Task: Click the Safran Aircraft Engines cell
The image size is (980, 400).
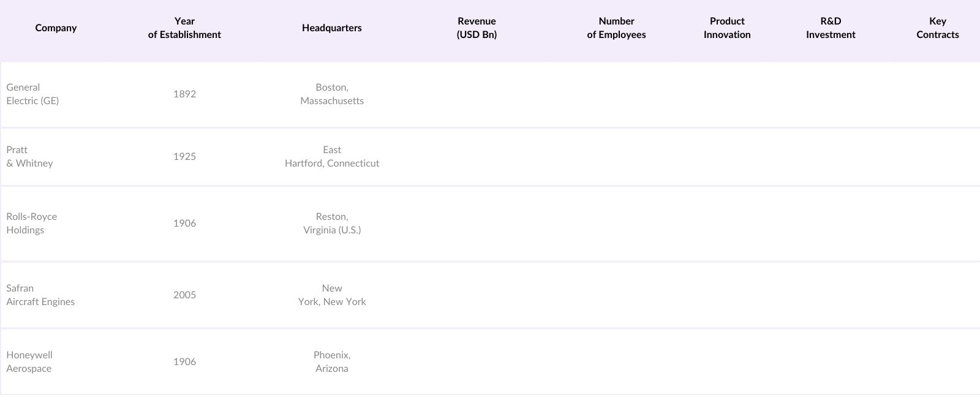Action: [x=40, y=295]
